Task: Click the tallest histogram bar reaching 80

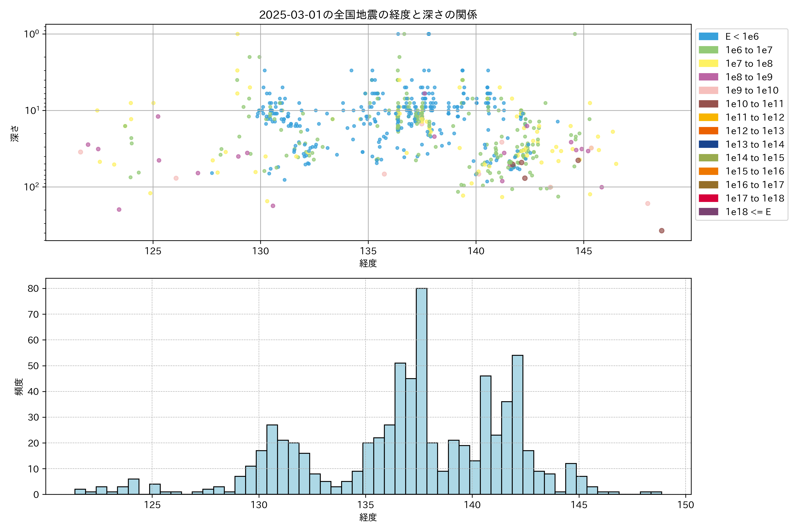Action: tap(421, 390)
